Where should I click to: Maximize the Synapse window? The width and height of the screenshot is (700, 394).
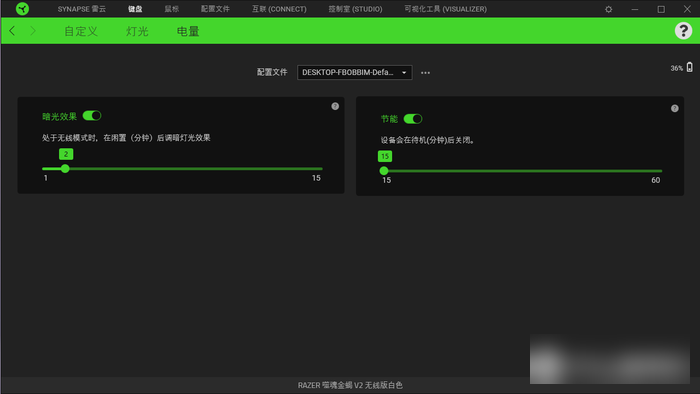(661, 9)
